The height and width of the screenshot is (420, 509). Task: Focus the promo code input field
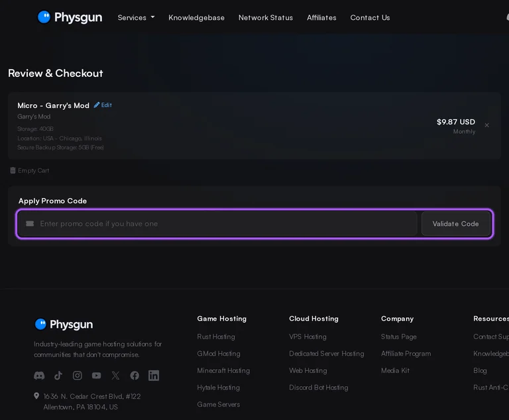(217, 224)
